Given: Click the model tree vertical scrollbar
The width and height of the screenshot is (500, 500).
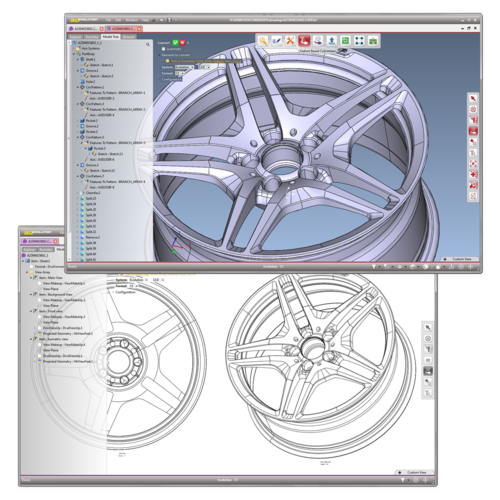Looking at the screenshot, I should (69, 150).
